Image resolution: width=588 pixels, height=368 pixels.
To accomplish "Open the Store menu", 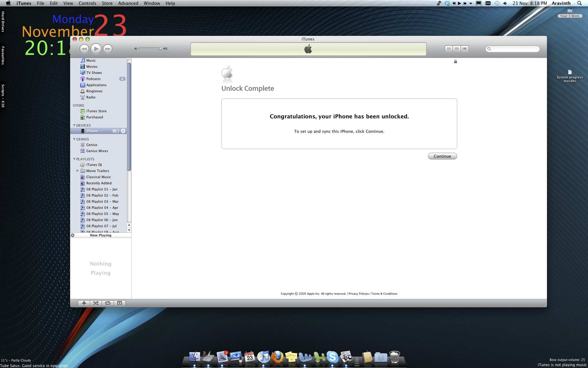I will point(107,3).
